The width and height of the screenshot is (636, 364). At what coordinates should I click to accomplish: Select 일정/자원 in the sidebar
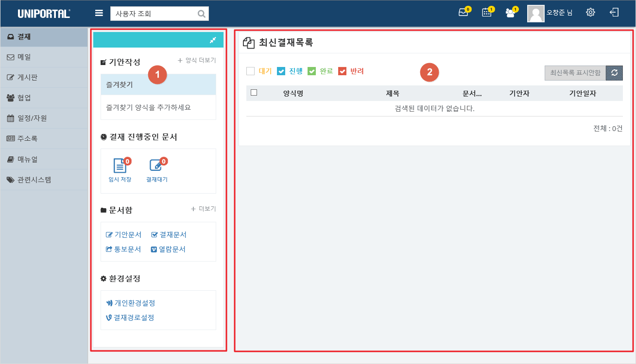[44, 118]
